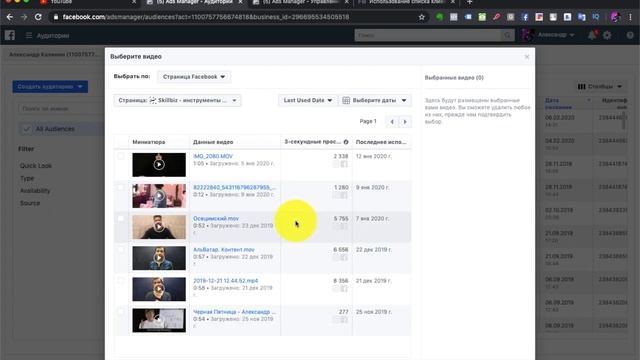The width and height of the screenshot is (640, 360).
Task: Click the search magnifier icon
Action: click(507, 36)
